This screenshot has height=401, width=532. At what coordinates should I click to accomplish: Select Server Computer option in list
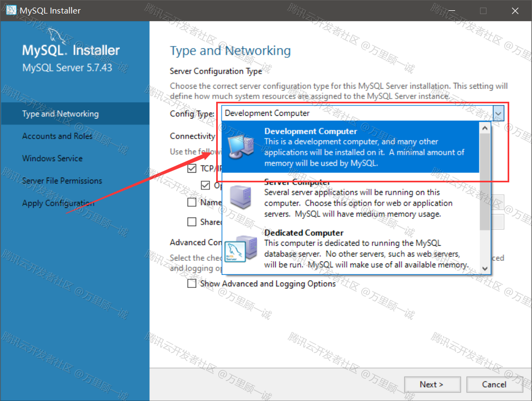click(351, 198)
